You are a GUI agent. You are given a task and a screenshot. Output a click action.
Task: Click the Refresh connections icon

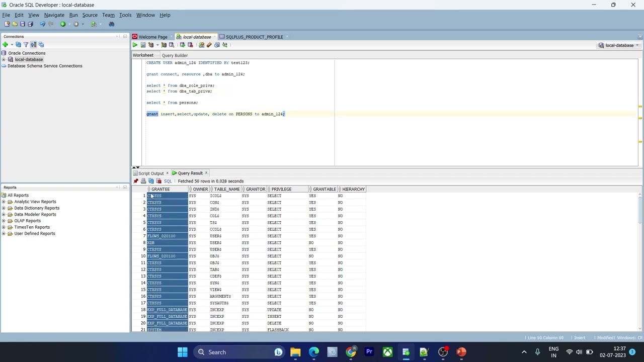(19, 45)
